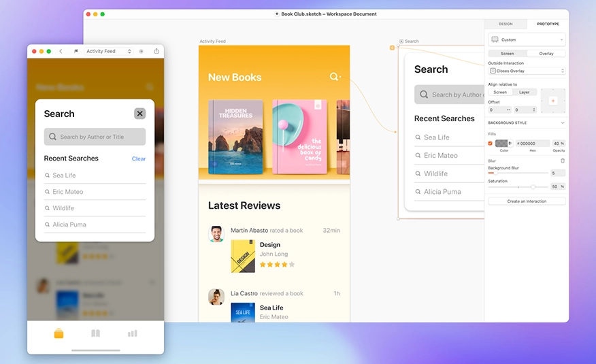The image size is (596, 364).
Task: Select the Hidden Treasures book cover
Action: (x=235, y=137)
